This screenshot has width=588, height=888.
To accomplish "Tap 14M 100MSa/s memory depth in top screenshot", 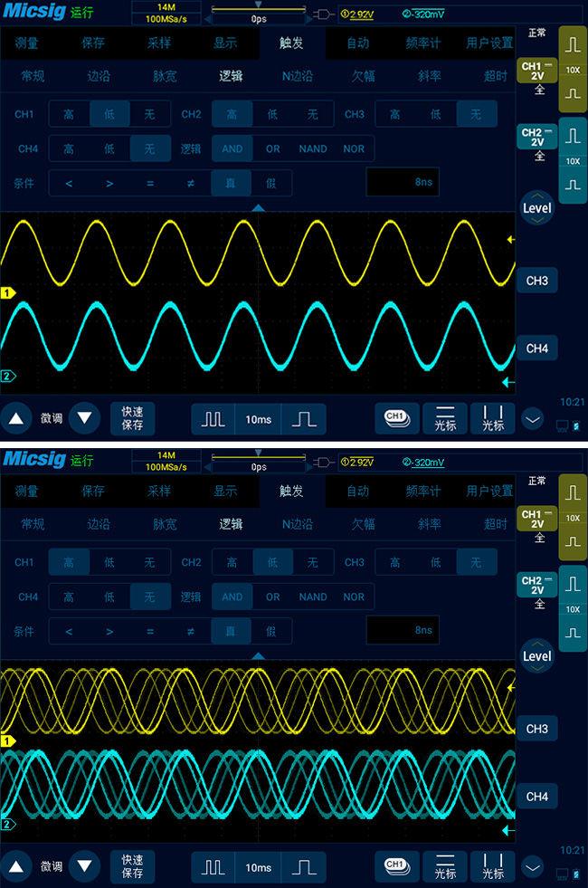I will (166, 13).
